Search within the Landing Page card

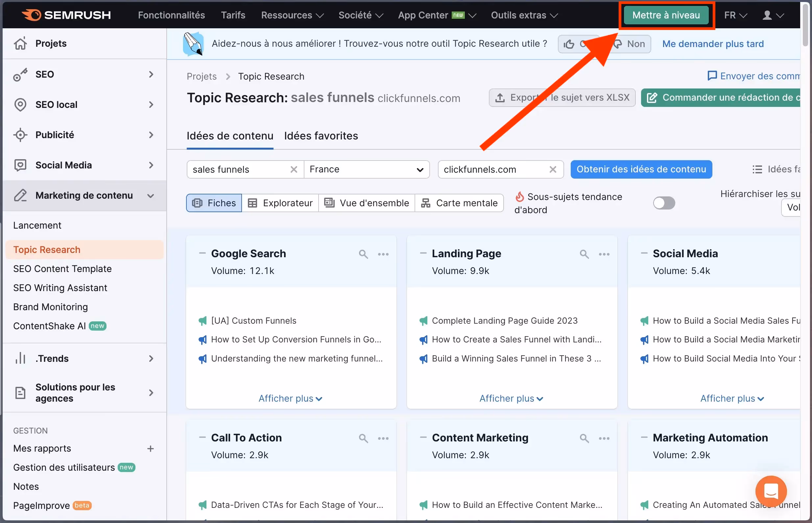pos(584,254)
